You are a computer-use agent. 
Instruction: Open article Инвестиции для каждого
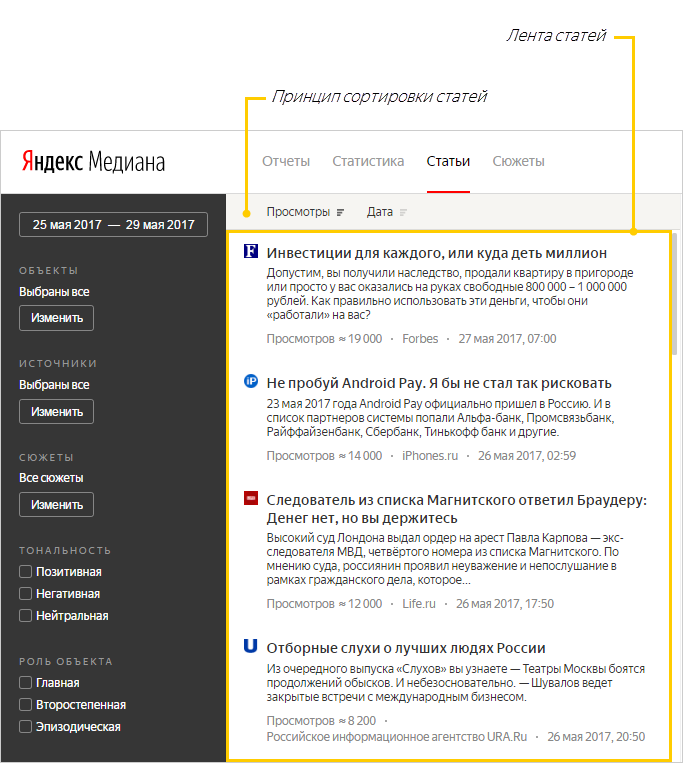[x=437, y=253]
